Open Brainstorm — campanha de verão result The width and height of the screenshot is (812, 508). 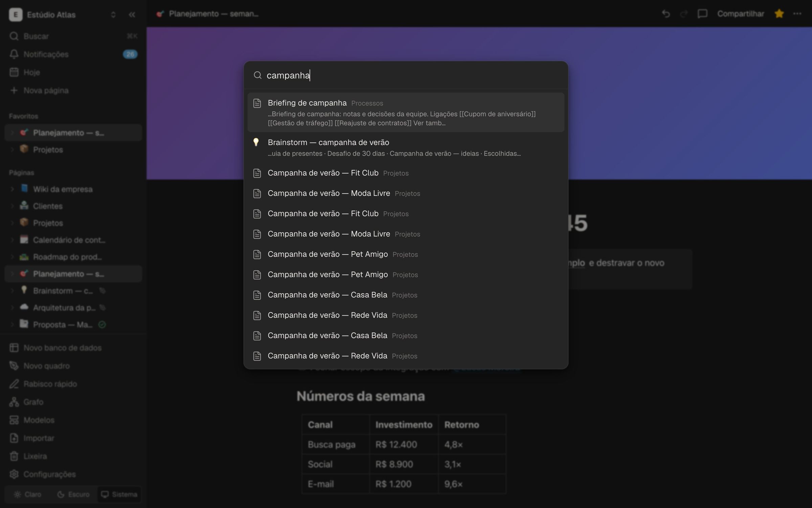click(x=406, y=148)
